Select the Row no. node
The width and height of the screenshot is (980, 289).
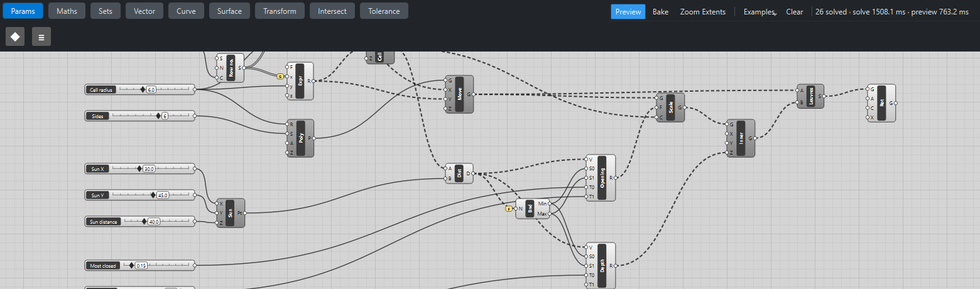[x=231, y=68]
